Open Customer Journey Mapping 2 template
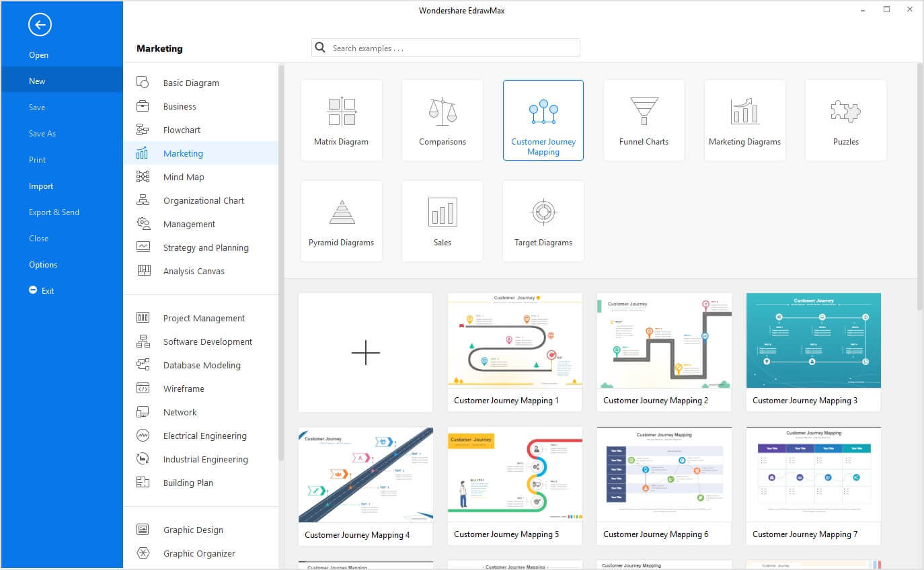 pyautogui.click(x=664, y=352)
